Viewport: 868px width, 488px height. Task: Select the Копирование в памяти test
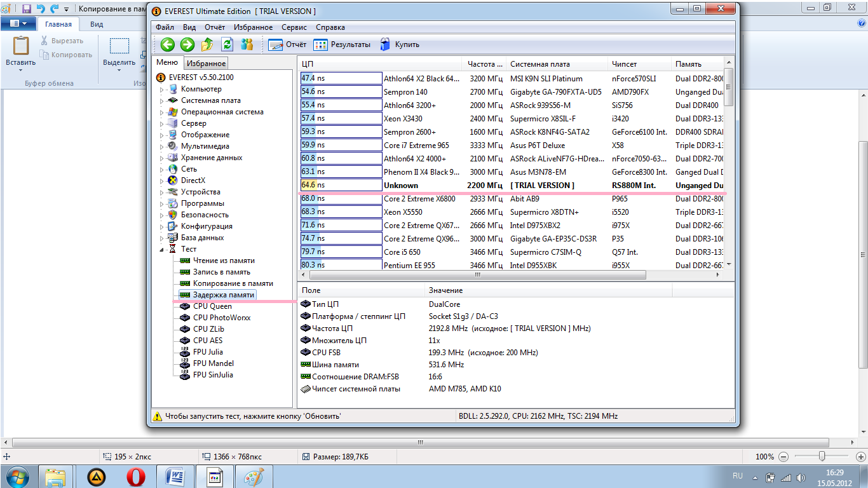233,283
